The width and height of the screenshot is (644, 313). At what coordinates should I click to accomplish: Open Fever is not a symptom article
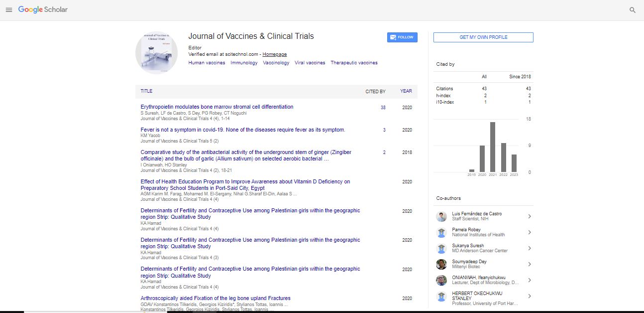[243, 130]
